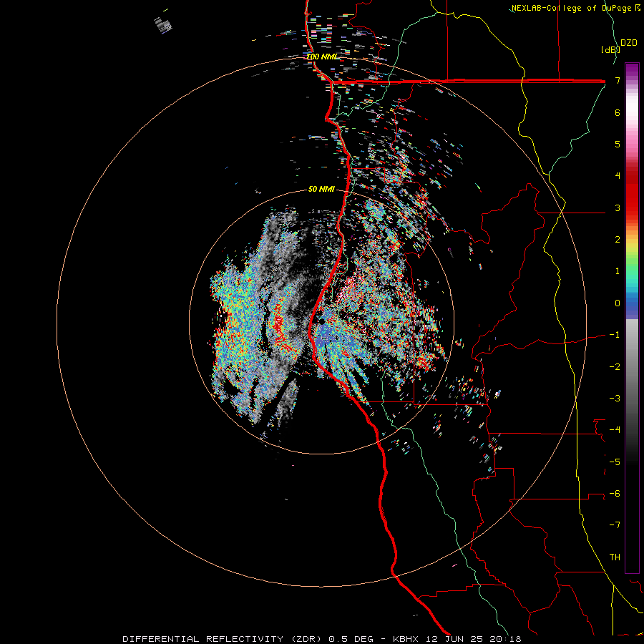
Task: Click the TH threshold label on the scale
Action: pos(615,557)
